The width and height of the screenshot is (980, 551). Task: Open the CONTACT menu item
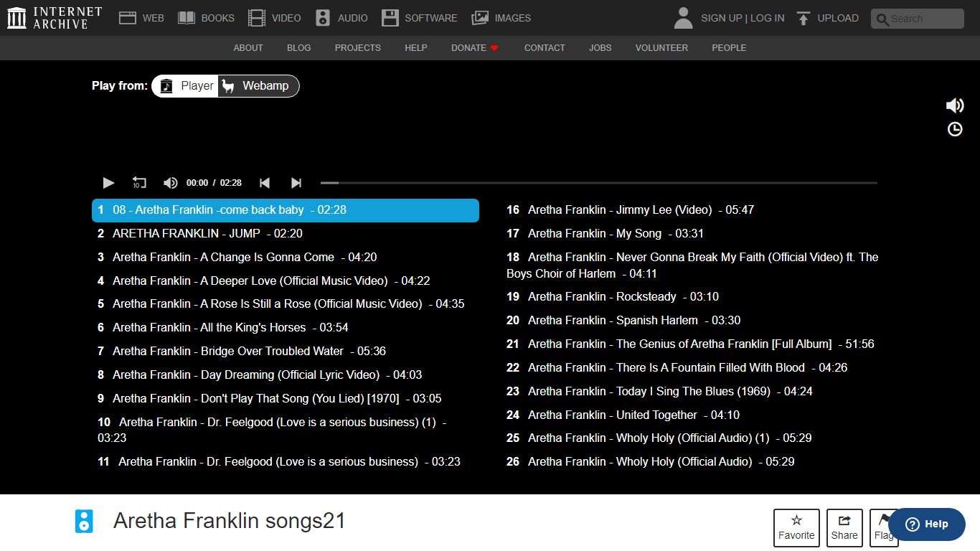(545, 48)
